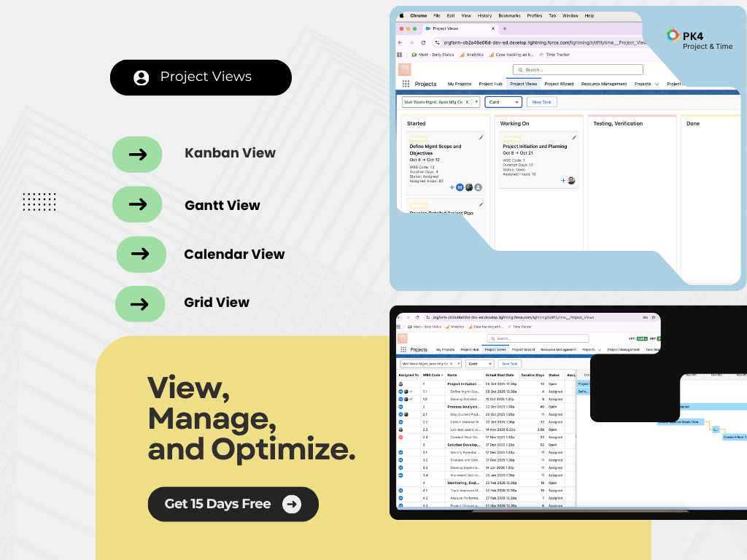
Task: Click the green arrow beside Grid View
Action: [140, 303]
